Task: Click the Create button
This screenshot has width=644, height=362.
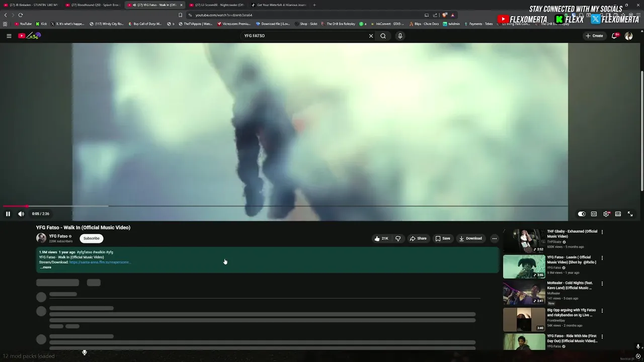Action: [x=594, y=36]
